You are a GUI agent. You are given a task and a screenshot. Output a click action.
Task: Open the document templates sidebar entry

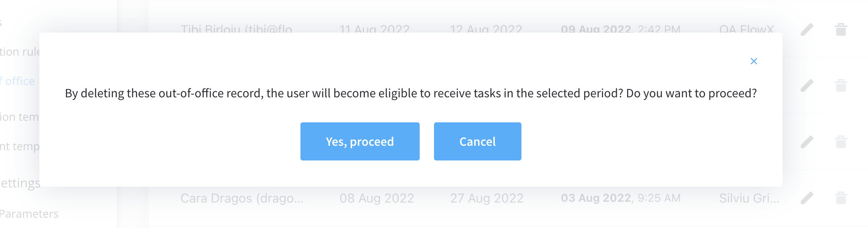[x=20, y=146]
